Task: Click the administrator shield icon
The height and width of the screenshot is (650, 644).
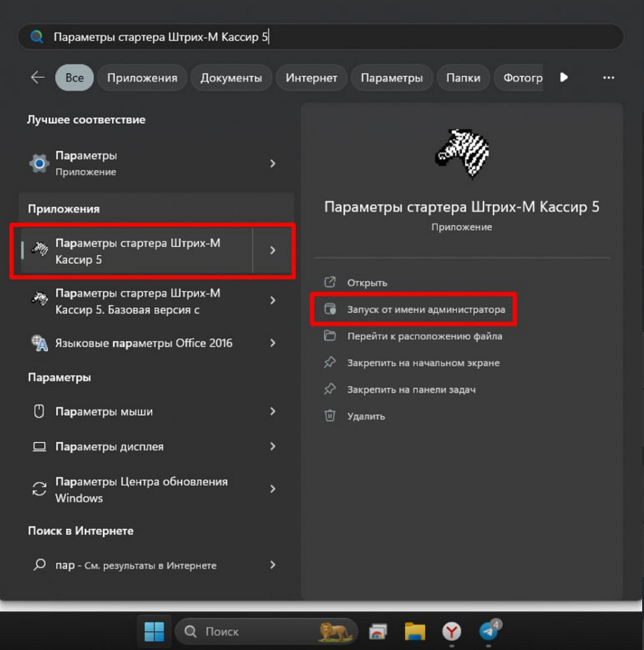Action: point(330,310)
